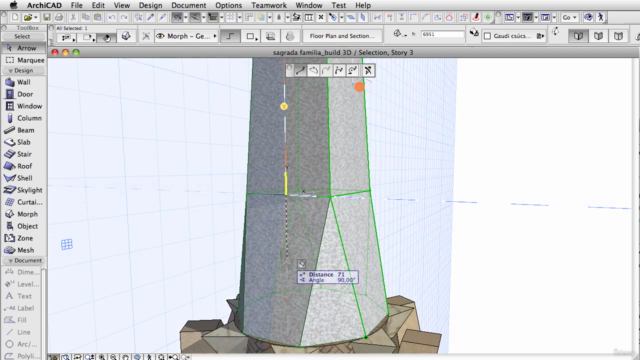The image size is (640, 360).
Task: Select the Stair tool
Action: point(23,154)
